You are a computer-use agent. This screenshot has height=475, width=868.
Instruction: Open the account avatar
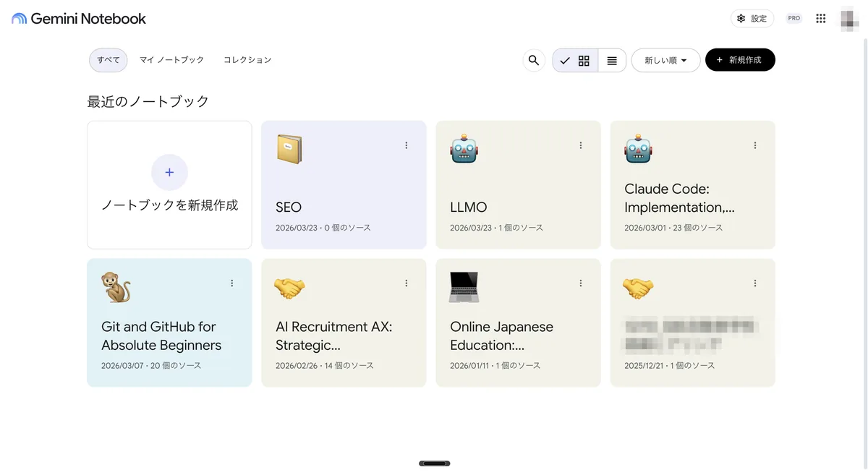[851, 18]
